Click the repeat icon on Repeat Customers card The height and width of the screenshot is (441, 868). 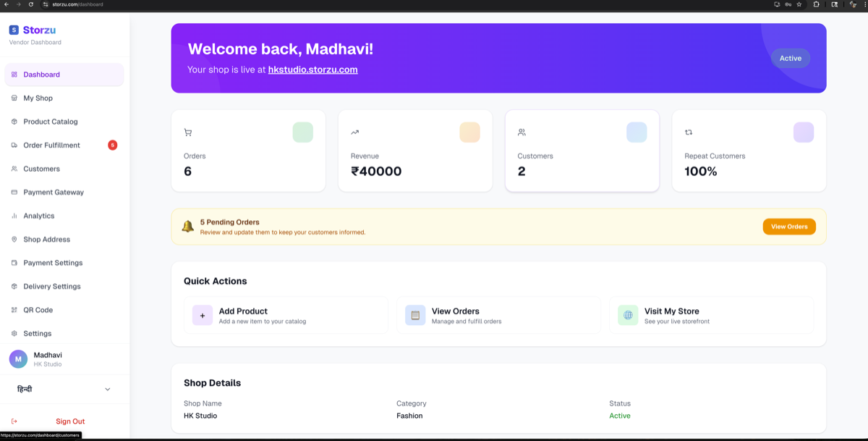point(689,133)
